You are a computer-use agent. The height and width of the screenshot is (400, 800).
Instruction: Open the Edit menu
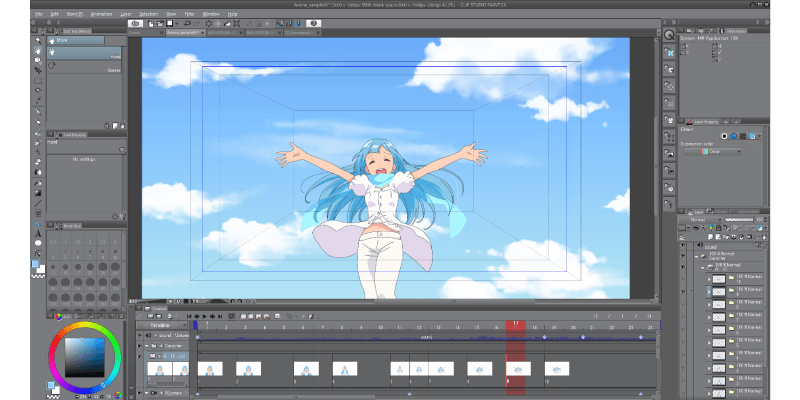(55, 14)
